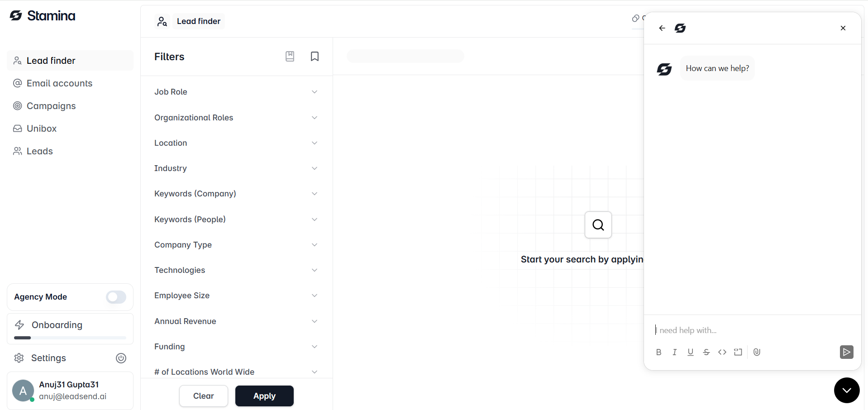Click the Email accounts at-sign icon

pyautogui.click(x=18, y=83)
